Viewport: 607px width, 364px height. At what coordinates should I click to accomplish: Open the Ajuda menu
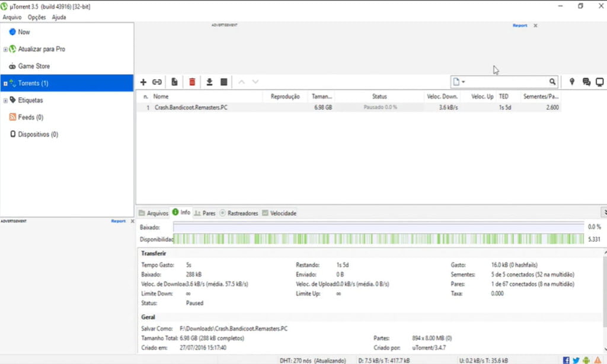[59, 17]
